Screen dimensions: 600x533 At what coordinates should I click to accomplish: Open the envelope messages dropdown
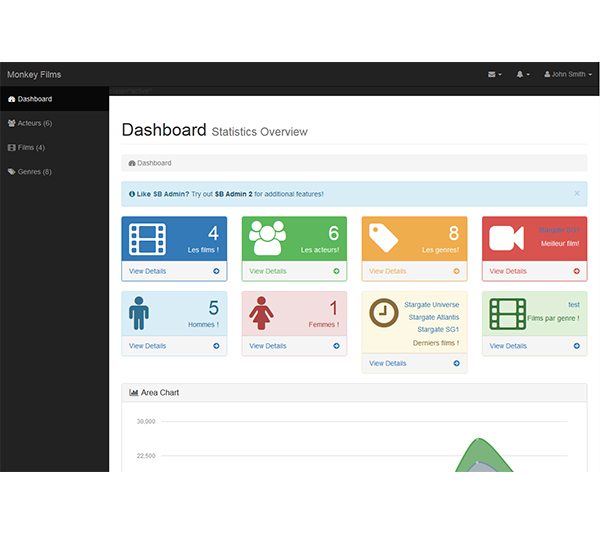(x=494, y=75)
